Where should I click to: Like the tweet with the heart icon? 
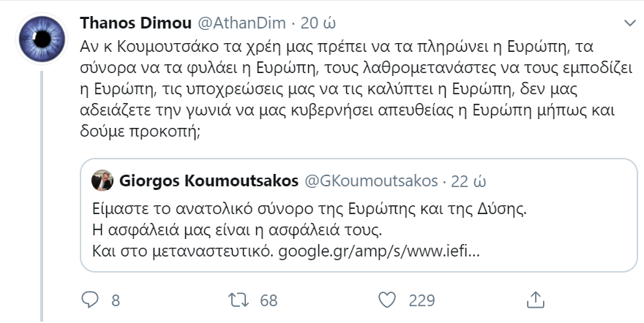[387, 300]
